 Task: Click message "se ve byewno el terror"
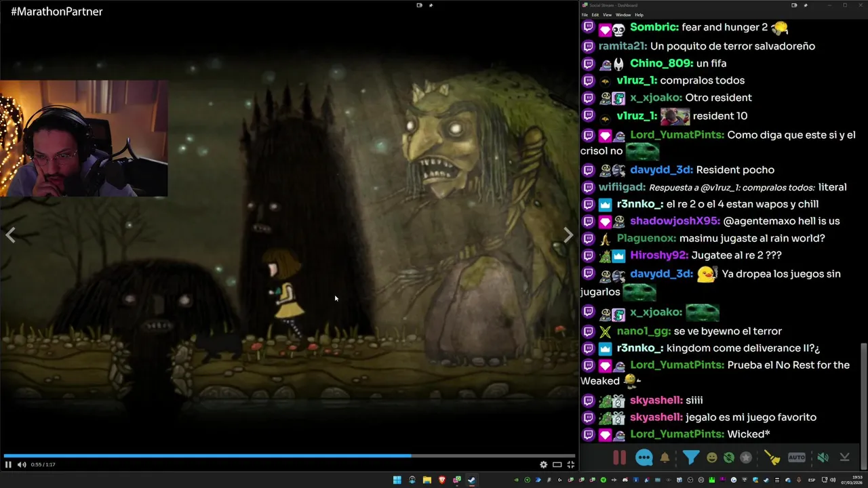pyautogui.click(x=728, y=331)
